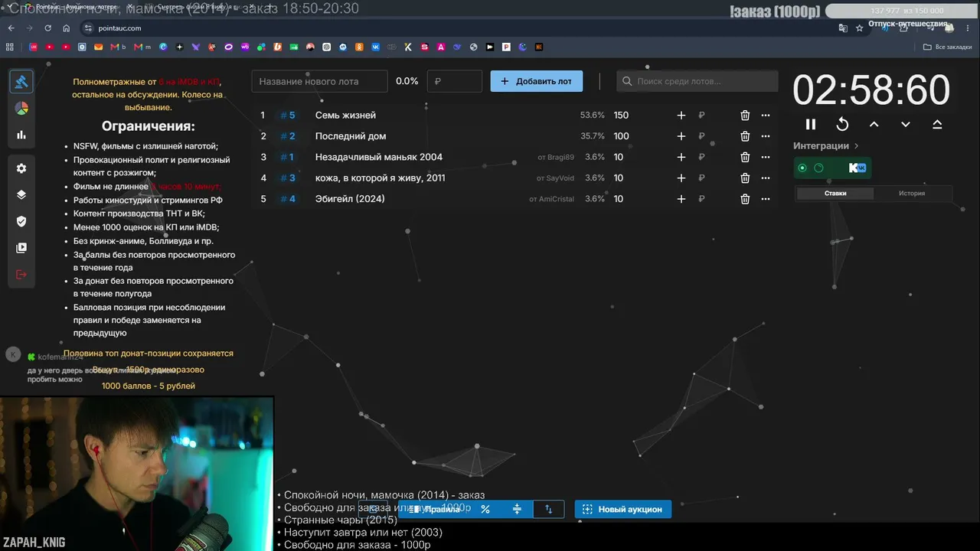
Task: Open more options for Незадачливый маньяк 2004
Action: (766, 157)
